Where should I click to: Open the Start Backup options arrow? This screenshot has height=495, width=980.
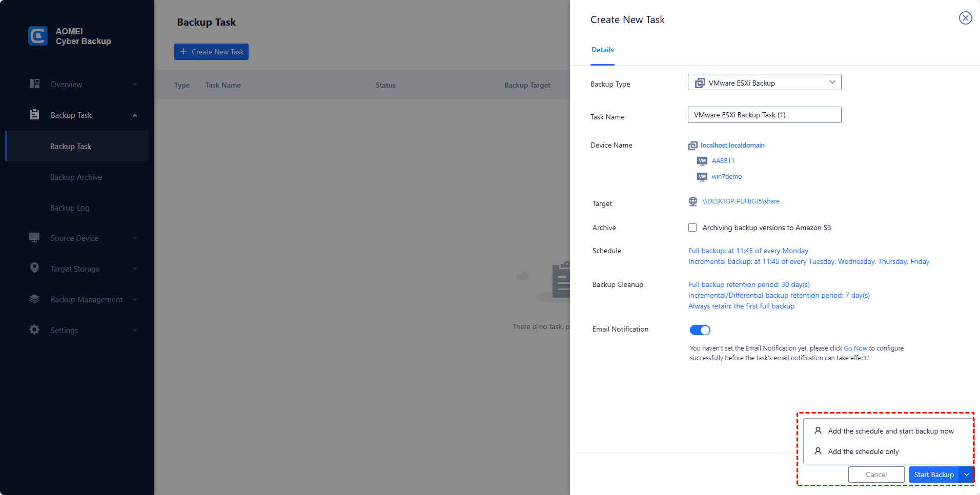click(x=967, y=475)
